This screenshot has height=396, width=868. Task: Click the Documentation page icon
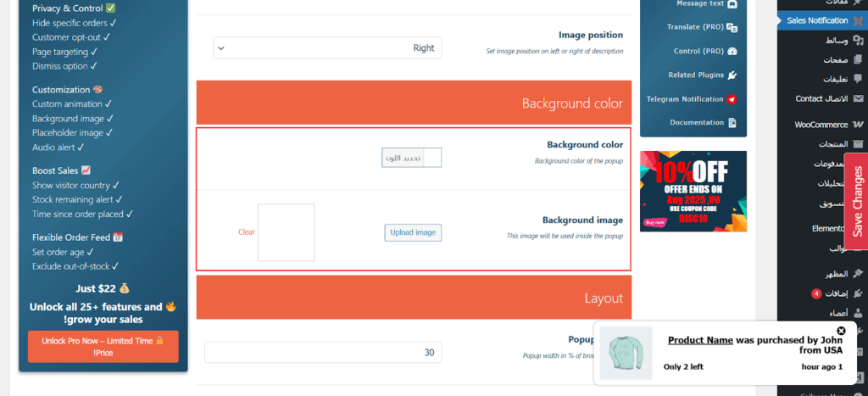pyautogui.click(x=732, y=123)
